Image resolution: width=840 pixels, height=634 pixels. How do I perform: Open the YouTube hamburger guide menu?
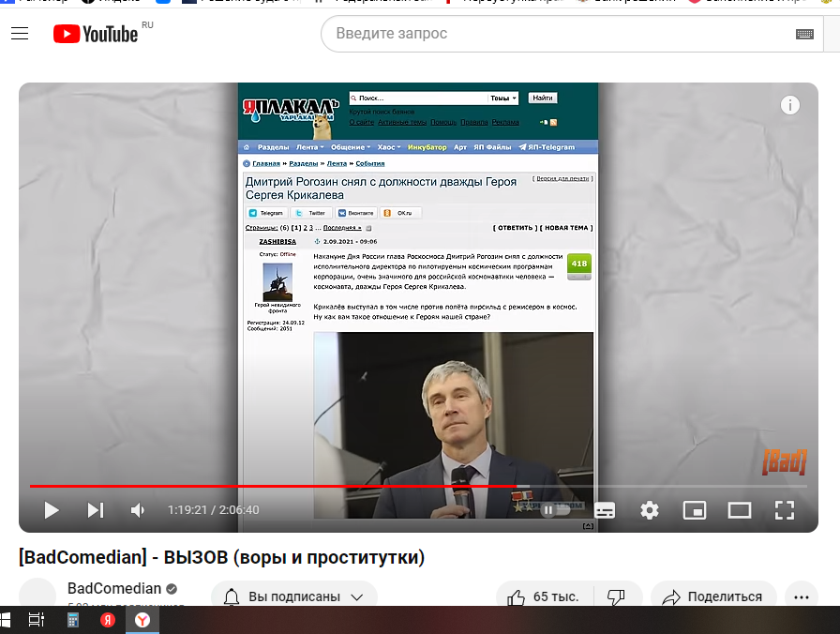pyautogui.click(x=20, y=34)
